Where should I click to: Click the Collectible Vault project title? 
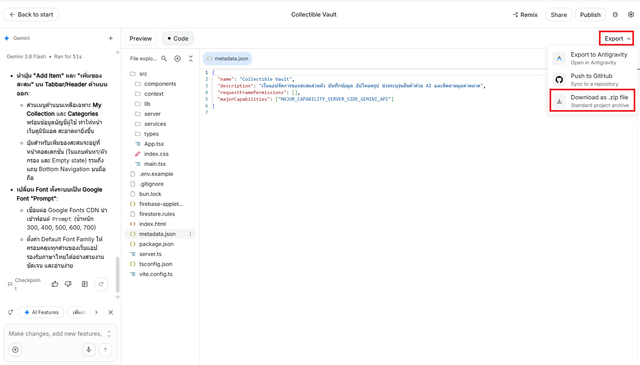click(x=313, y=15)
